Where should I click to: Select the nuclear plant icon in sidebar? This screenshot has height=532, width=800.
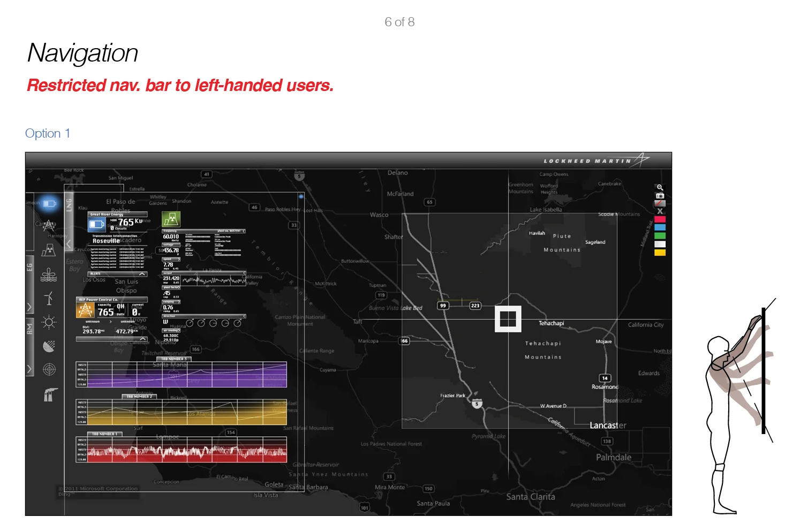pyautogui.click(x=49, y=250)
